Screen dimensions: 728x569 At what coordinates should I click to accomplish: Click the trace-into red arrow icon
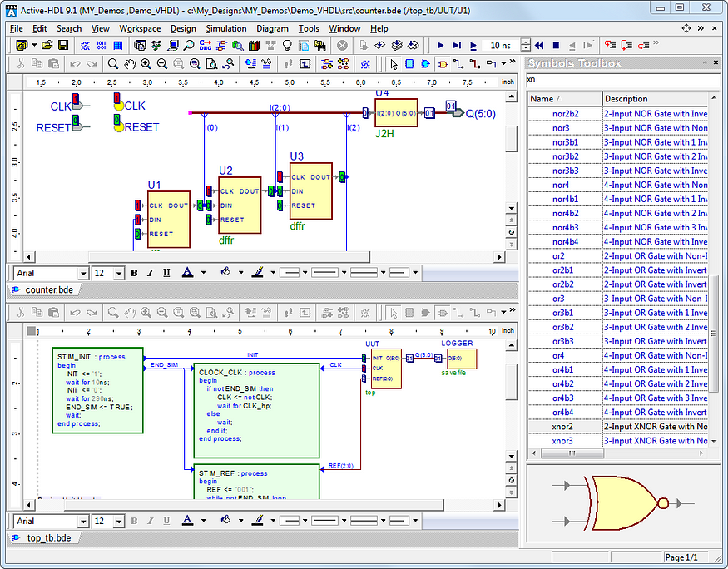pyautogui.click(x=610, y=45)
